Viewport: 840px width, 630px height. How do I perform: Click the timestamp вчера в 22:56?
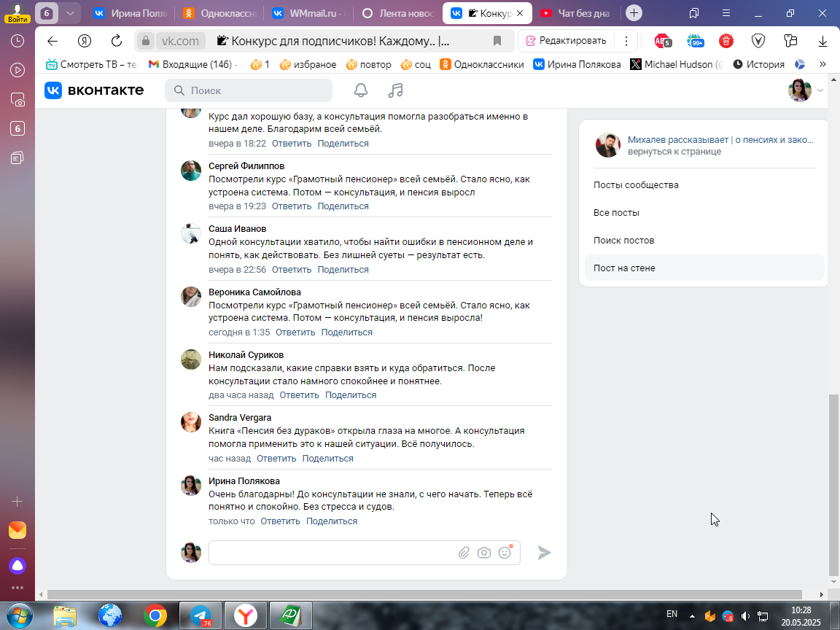pyautogui.click(x=237, y=270)
